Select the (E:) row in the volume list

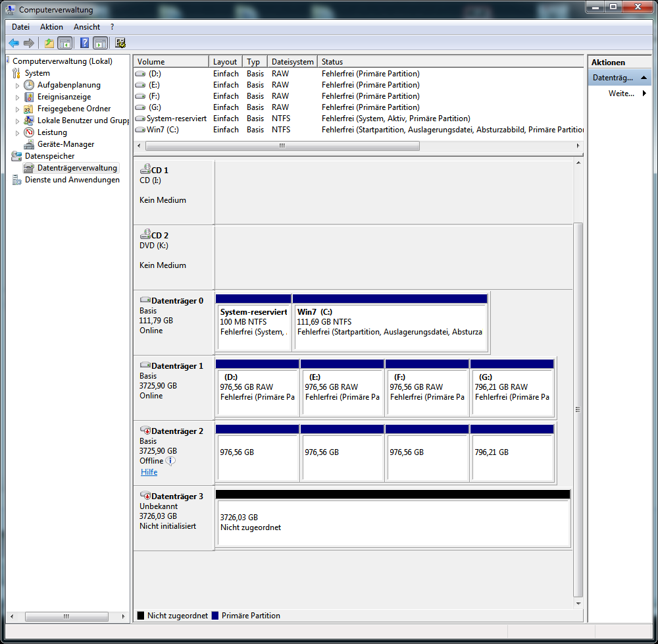tap(359, 85)
